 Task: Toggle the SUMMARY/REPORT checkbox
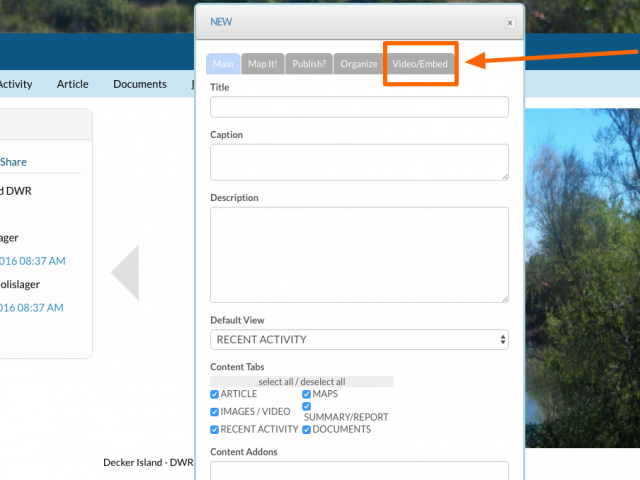coord(307,406)
